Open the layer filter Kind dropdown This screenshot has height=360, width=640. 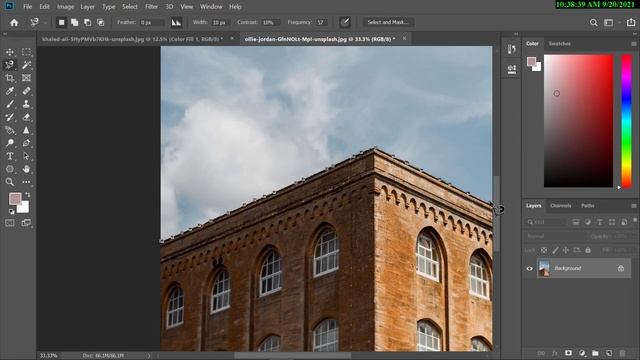pos(546,222)
